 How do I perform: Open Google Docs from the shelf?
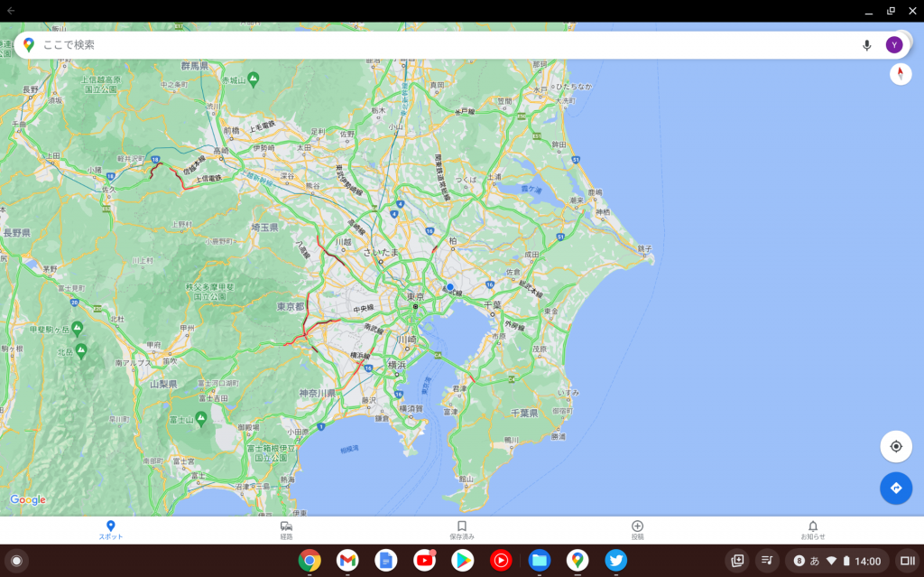pos(386,561)
